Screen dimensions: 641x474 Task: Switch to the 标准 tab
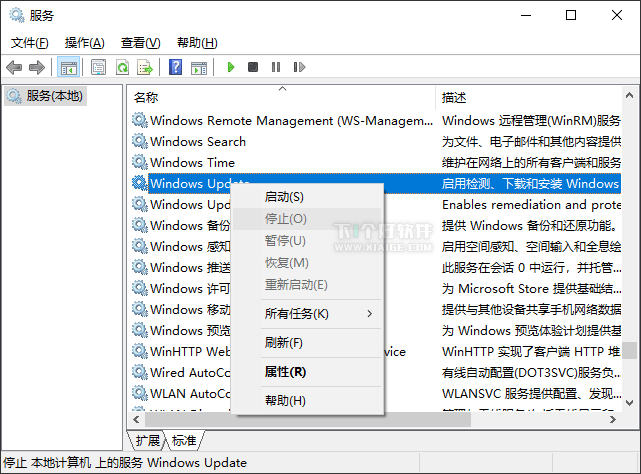pos(184,440)
